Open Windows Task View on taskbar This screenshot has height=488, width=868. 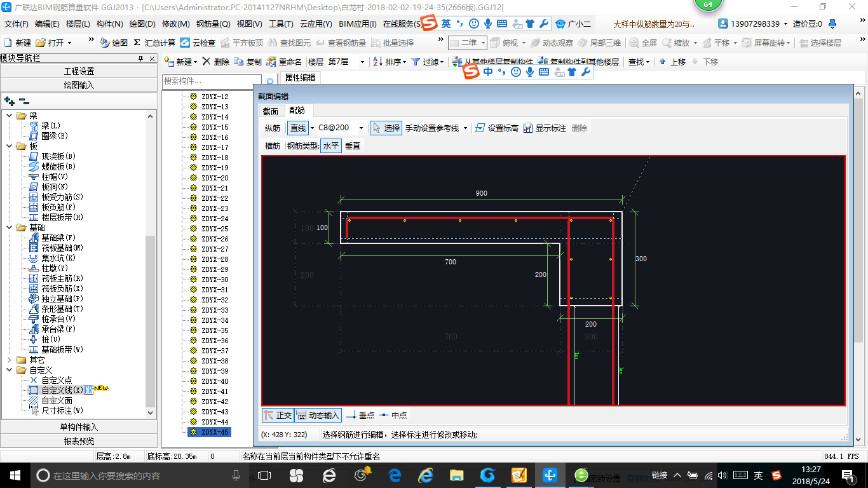[264, 475]
